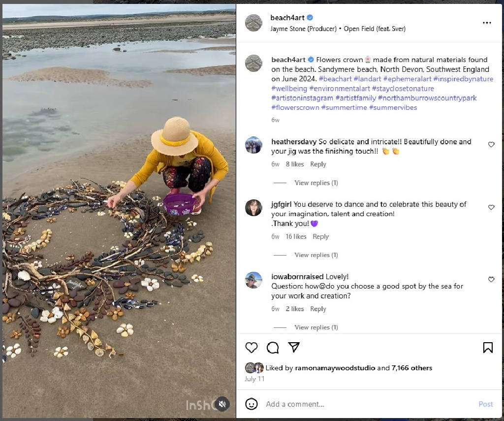504x421 pixels.
Task: Open the #ephemeralart hashtag
Action: 407,79
